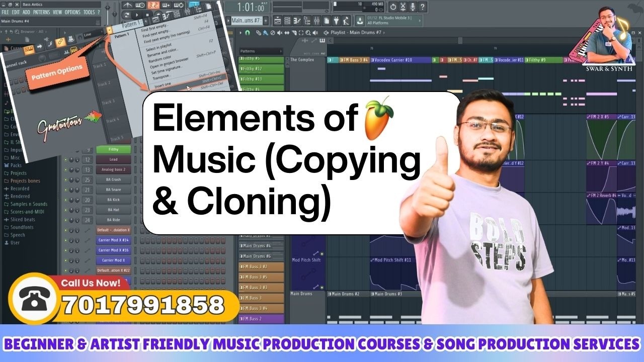Toggle loop recording in the transport
Viewport: 644px width, 362px height.
[179, 5]
